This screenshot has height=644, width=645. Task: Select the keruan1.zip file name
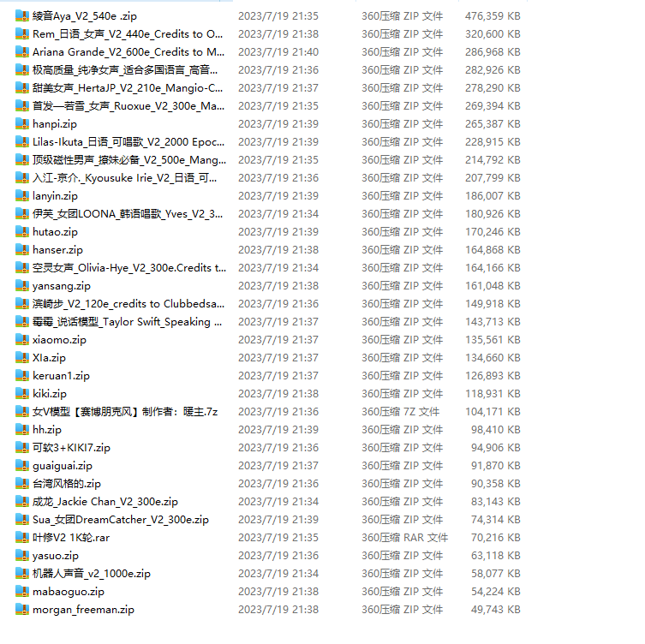click(x=62, y=376)
